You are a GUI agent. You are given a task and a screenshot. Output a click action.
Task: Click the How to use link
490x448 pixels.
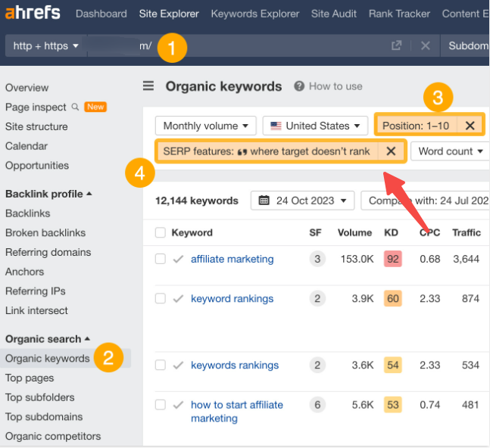336,86
